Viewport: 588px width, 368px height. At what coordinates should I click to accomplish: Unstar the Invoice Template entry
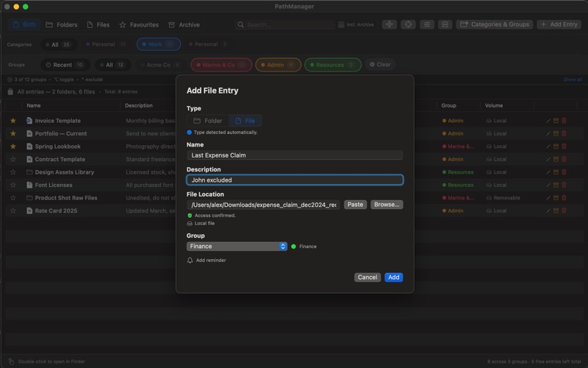13,121
